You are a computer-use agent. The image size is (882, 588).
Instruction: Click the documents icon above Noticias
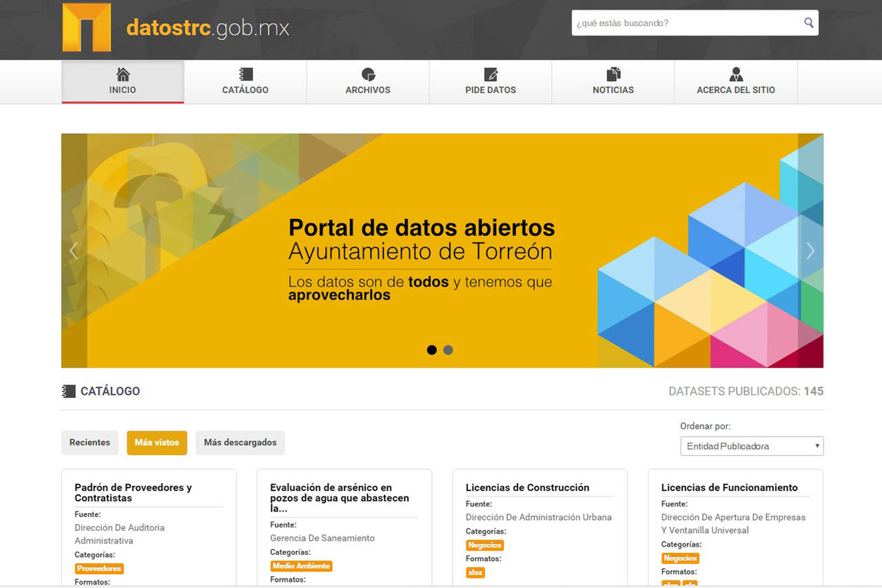coord(613,74)
